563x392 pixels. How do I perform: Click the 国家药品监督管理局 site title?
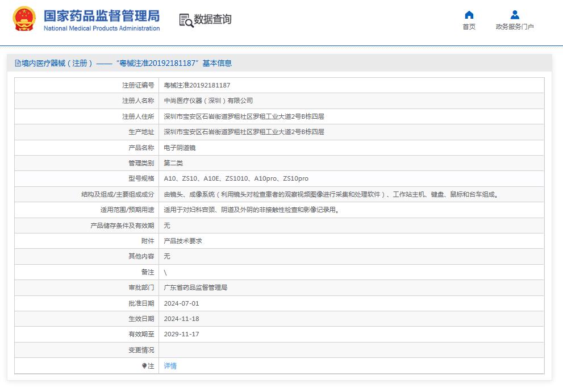(x=102, y=15)
